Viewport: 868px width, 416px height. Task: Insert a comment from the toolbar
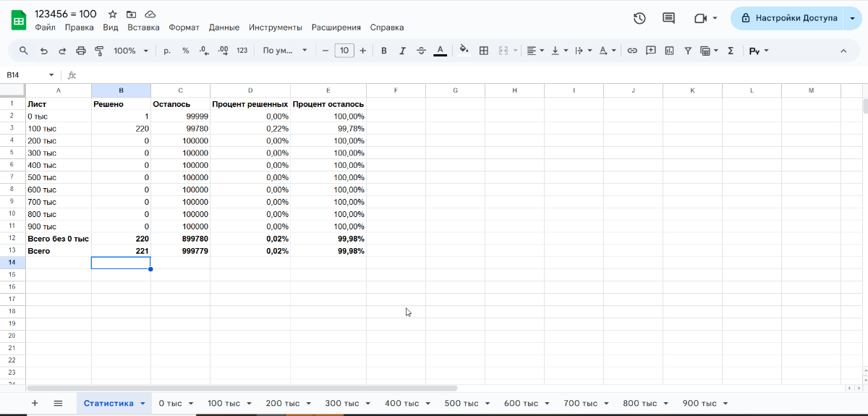[651, 51]
